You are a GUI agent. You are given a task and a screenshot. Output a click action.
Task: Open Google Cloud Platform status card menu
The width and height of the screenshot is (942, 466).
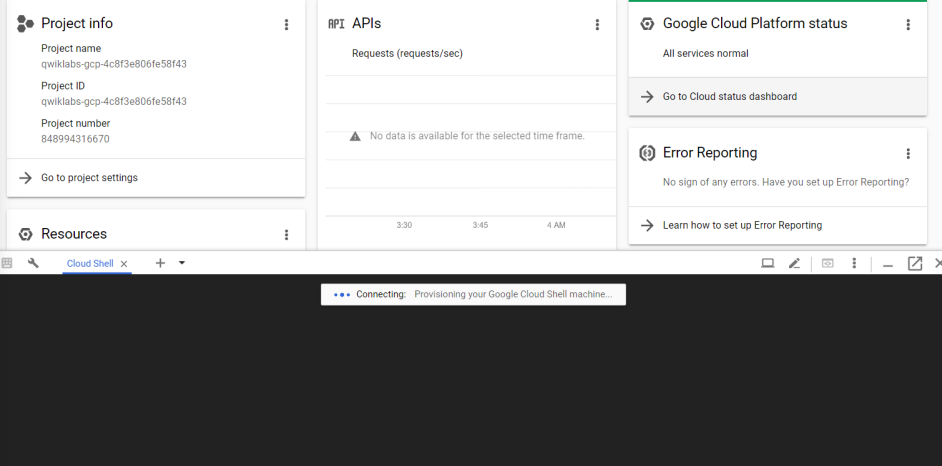tap(908, 25)
